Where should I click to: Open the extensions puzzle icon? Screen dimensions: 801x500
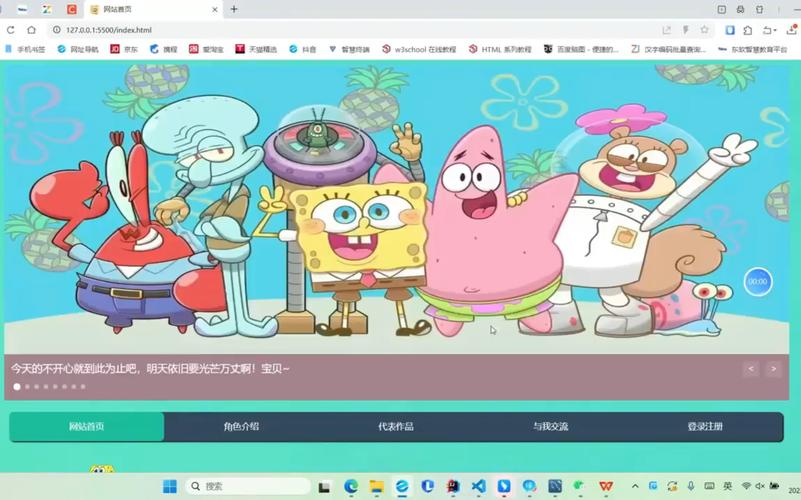click(748, 30)
